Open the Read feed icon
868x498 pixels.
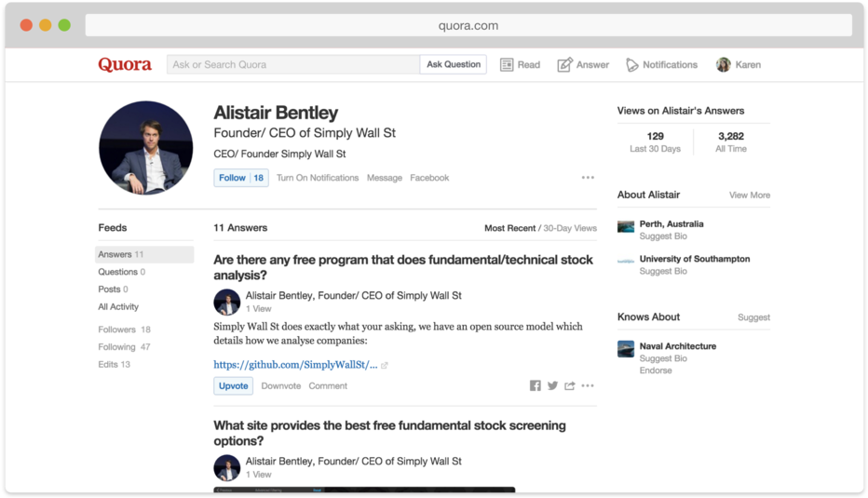coord(507,65)
